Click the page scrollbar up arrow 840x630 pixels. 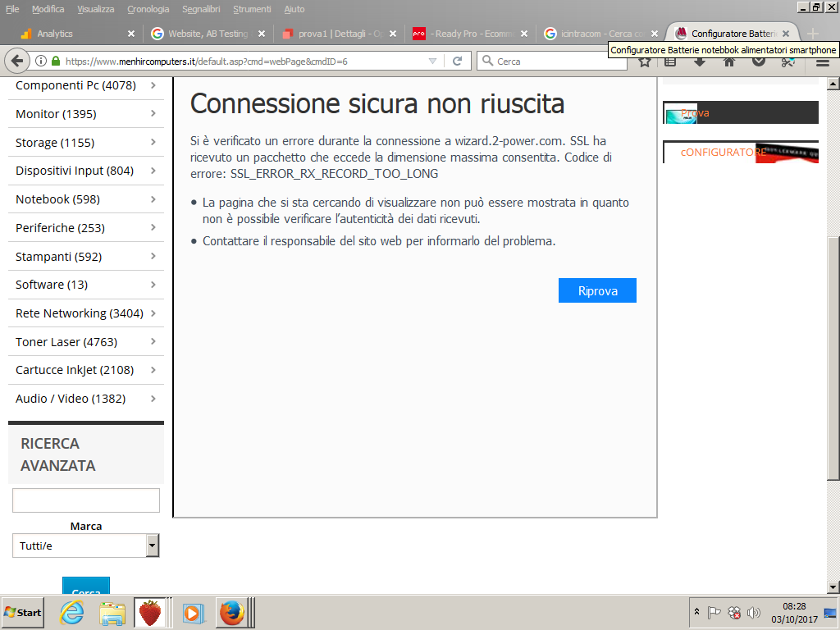click(x=833, y=83)
